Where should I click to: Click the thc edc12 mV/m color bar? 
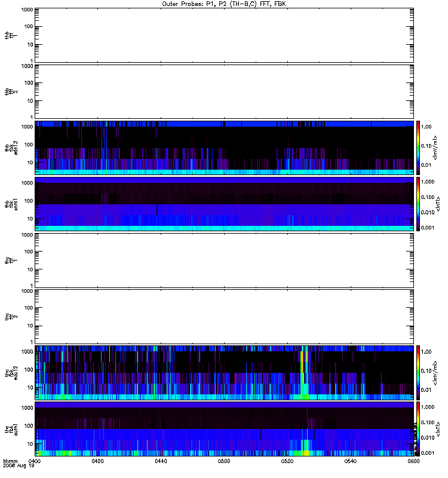click(418, 373)
